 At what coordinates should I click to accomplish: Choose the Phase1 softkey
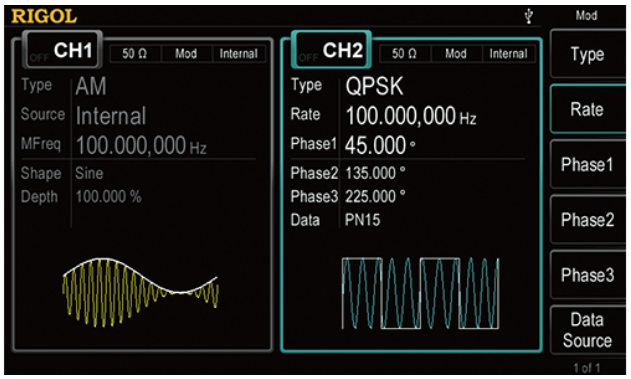[588, 164]
